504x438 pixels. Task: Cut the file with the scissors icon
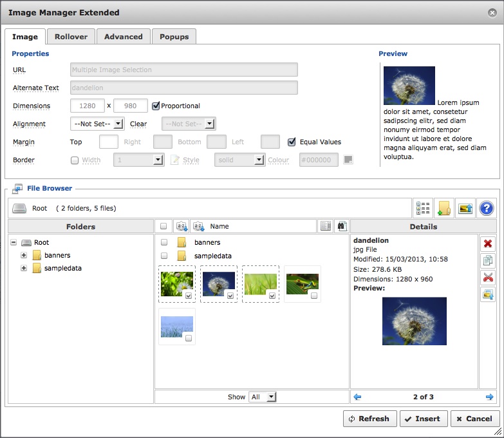point(488,277)
